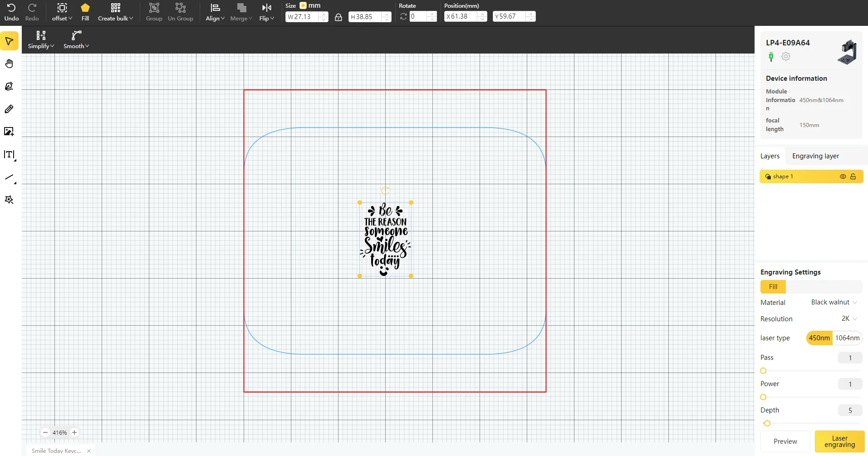Select the hand pan tool
This screenshot has width=868, height=456.
pyautogui.click(x=9, y=64)
